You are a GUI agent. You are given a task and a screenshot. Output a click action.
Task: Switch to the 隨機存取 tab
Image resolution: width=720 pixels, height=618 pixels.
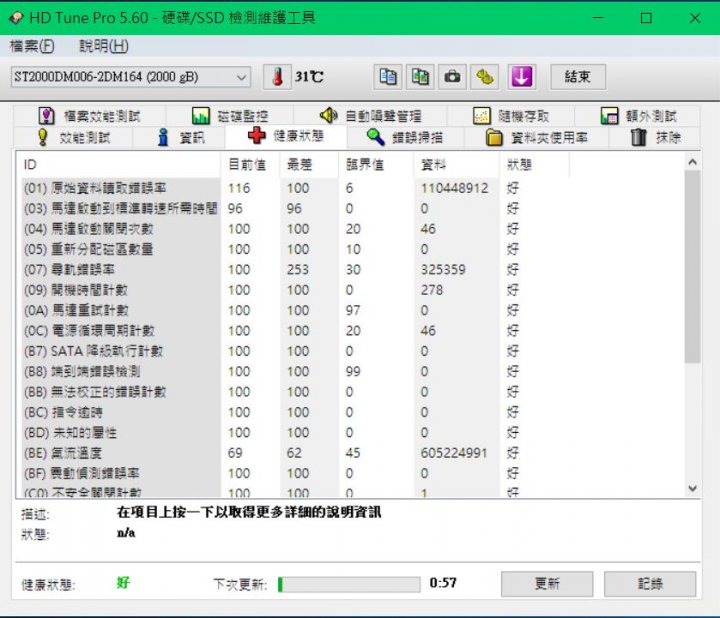511,116
